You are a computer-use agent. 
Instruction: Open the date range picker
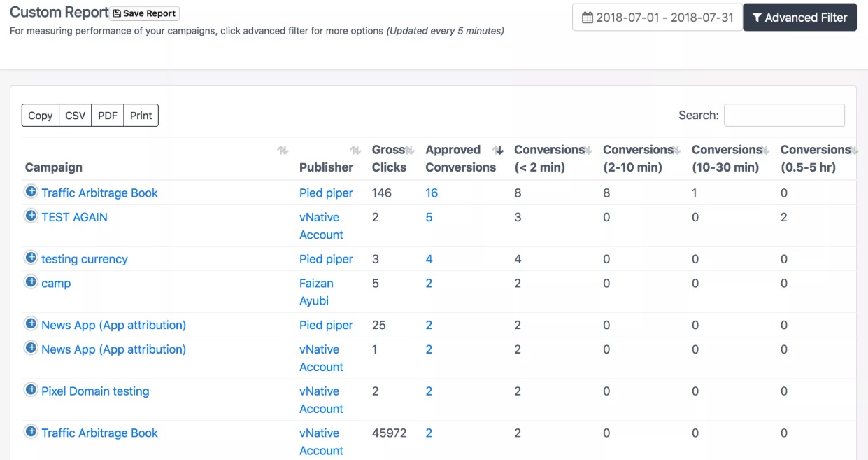(657, 18)
